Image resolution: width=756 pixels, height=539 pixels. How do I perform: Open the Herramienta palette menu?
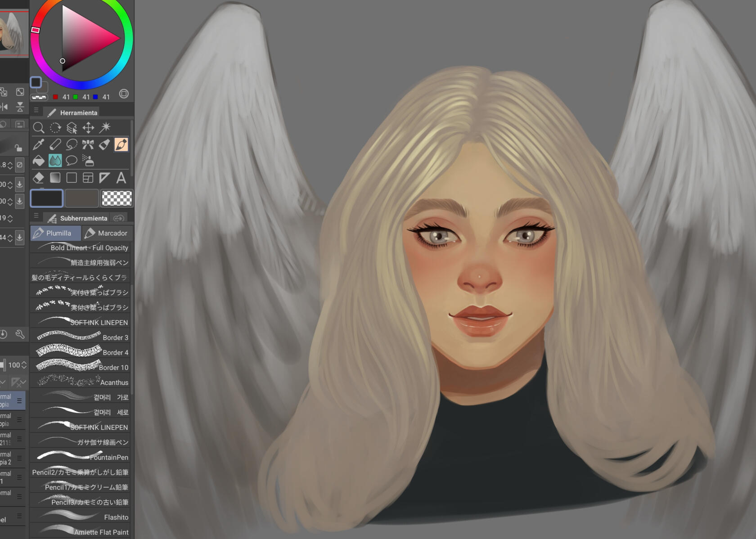(x=36, y=110)
